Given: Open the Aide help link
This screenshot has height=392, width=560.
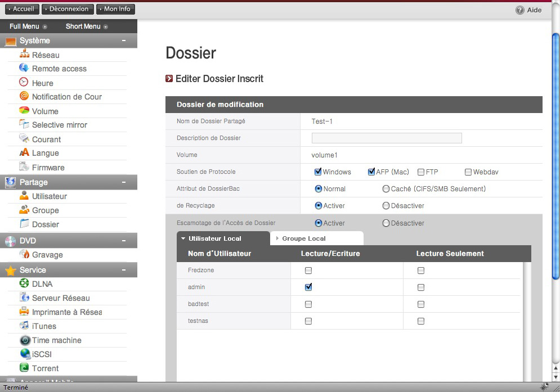Looking at the screenshot, I should pos(529,10).
